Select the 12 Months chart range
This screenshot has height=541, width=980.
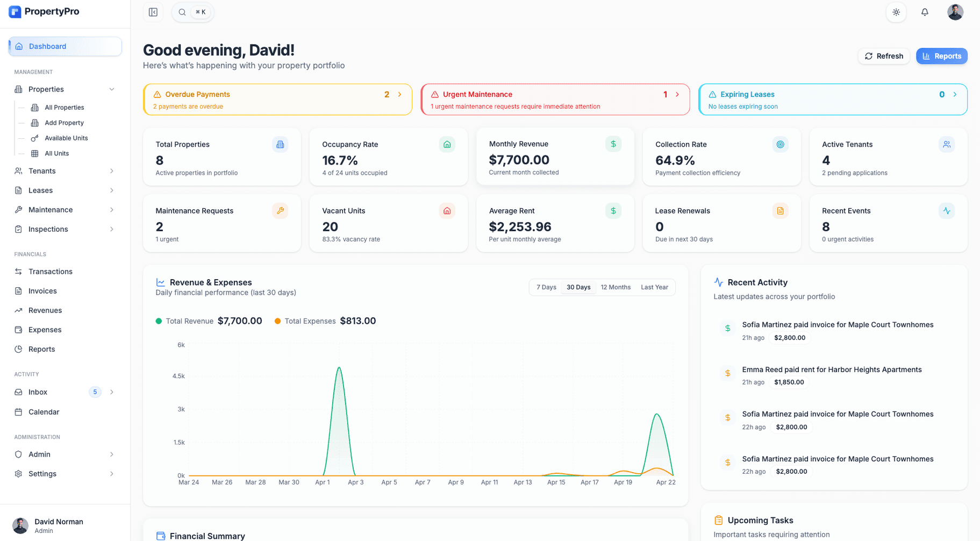pyautogui.click(x=616, y=287)
